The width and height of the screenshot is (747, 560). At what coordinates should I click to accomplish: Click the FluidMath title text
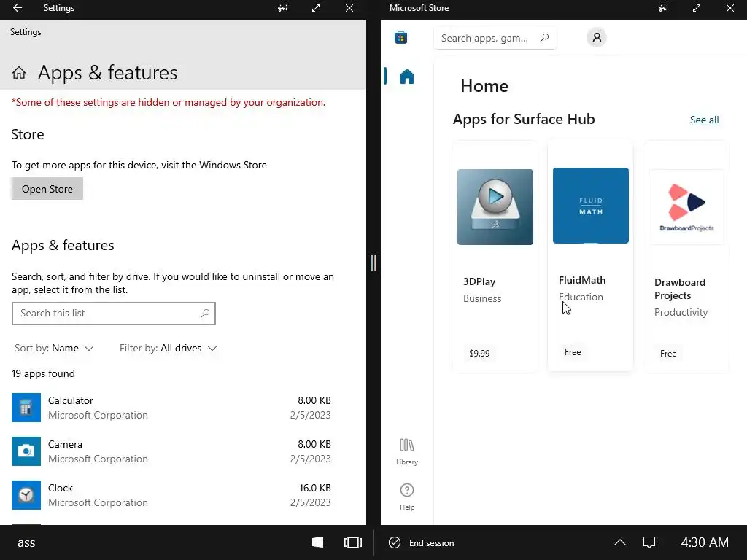tap(582, 280)
